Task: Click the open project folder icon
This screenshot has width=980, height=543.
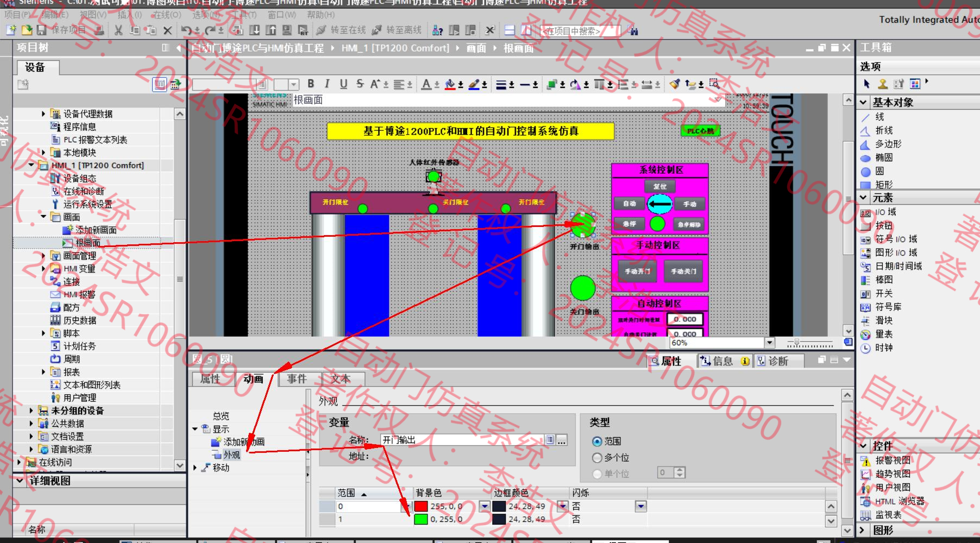Action: coord(26,30)
